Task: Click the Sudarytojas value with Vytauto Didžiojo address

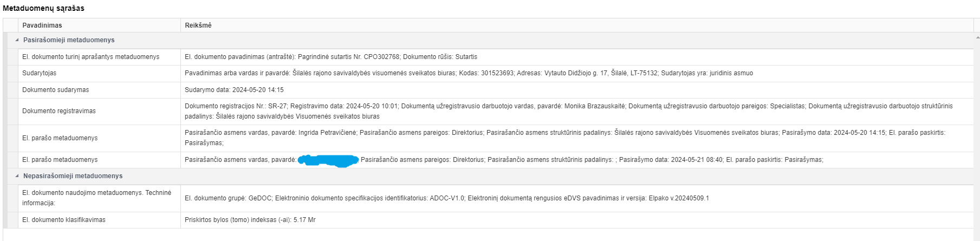Action: (469, 73)
